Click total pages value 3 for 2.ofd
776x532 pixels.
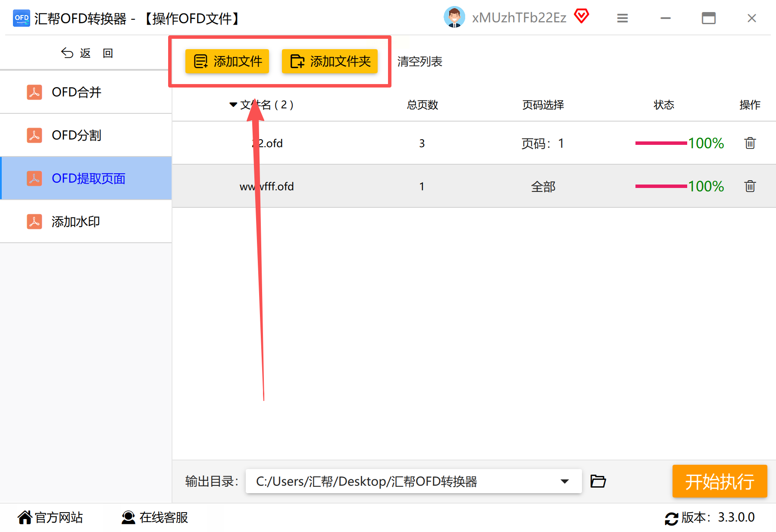422,143
